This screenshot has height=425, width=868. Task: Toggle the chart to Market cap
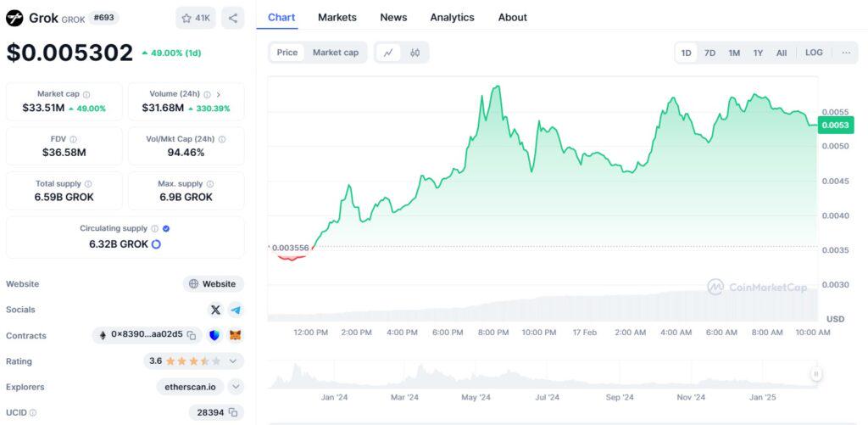(335, 53)
